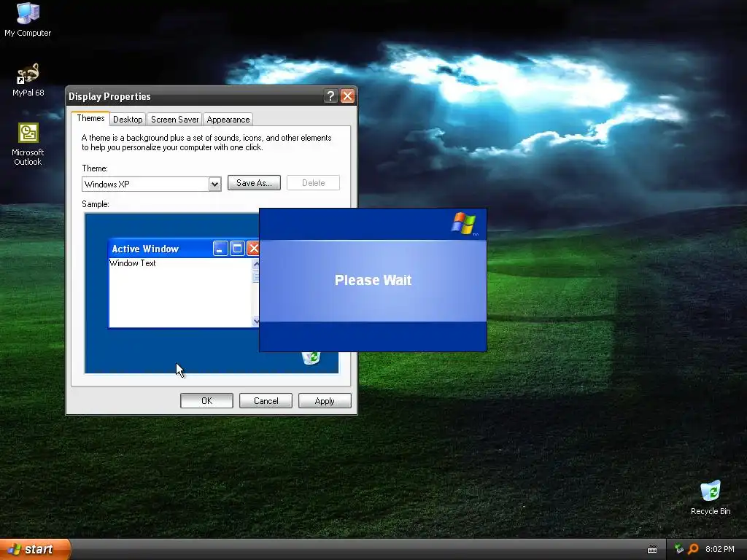Close the Display Properties dialog
The height and width of the screenshot is (560, 747).
(348, 96)
